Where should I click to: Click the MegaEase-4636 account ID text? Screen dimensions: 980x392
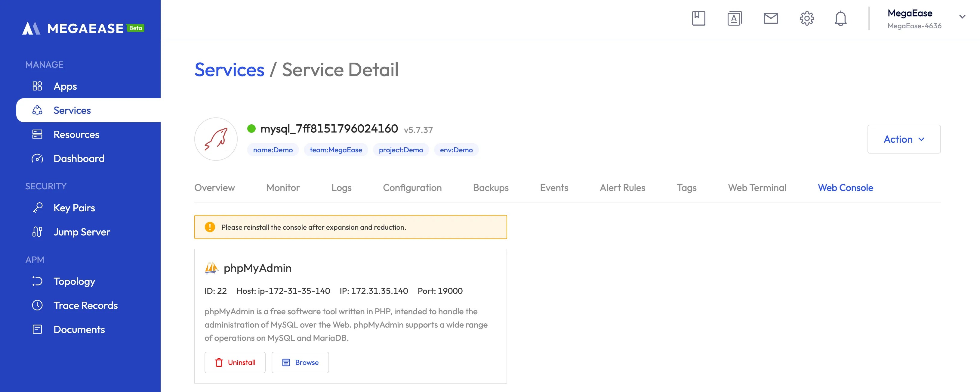click(914, 26)
